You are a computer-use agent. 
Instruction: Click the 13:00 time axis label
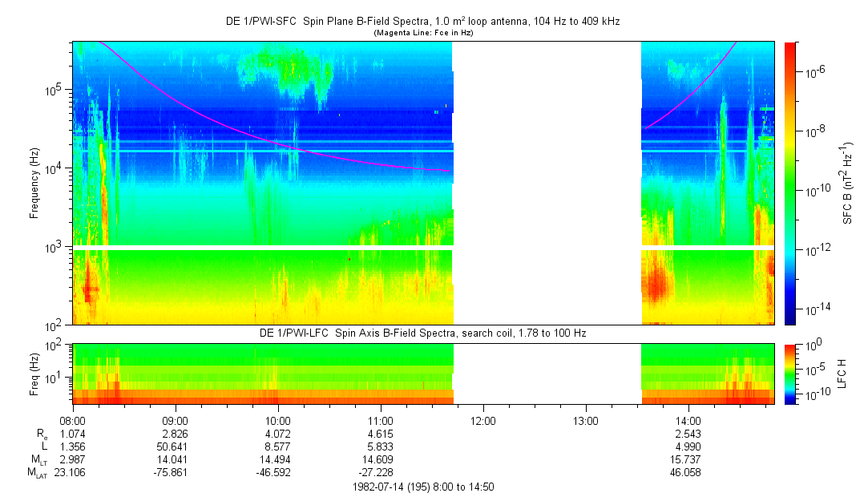(x=586, y=421)
